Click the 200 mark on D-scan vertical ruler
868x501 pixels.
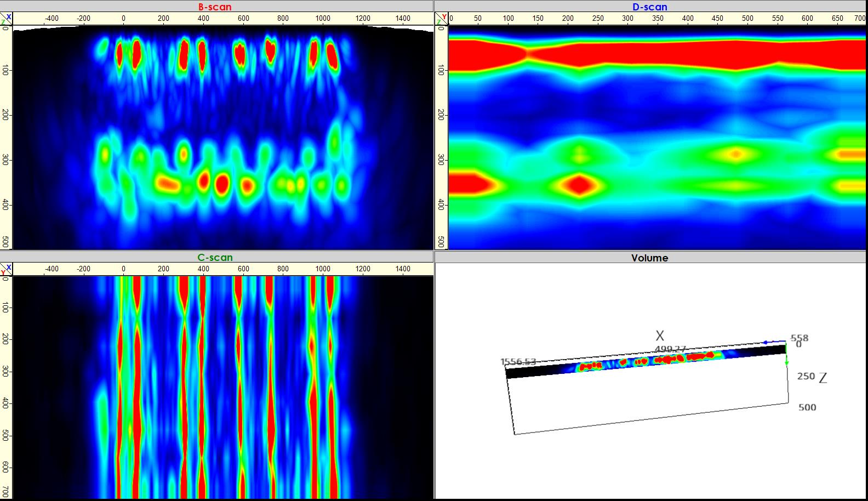point(441,115)
